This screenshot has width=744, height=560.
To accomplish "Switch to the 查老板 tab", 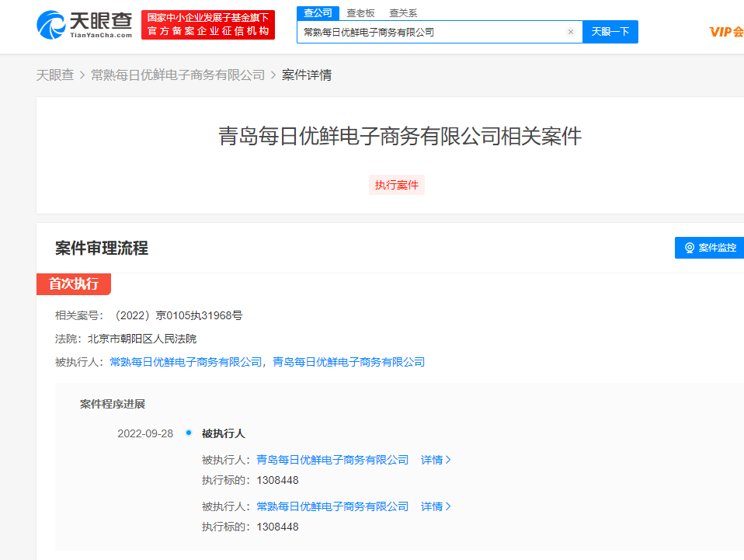I will coord(360,12).
